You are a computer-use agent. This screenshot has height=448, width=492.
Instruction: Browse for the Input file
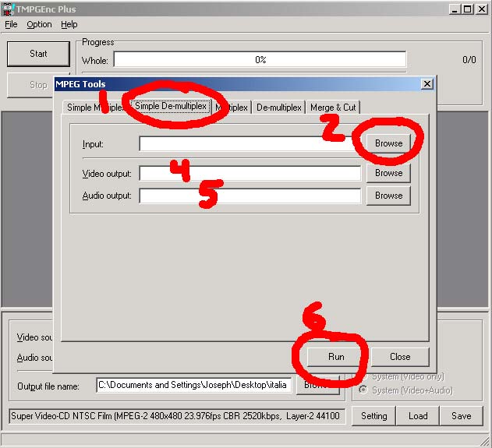pos(388,143)
